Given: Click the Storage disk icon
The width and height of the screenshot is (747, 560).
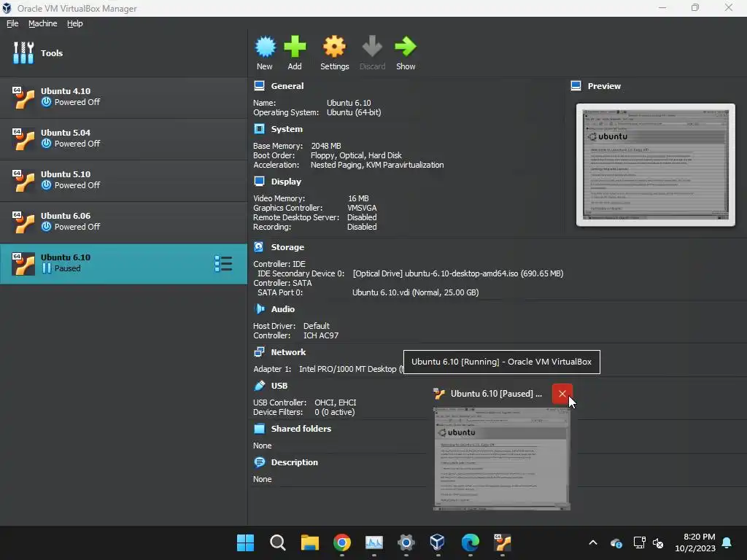Looking at the screenshot, I should tap(259, 246).
